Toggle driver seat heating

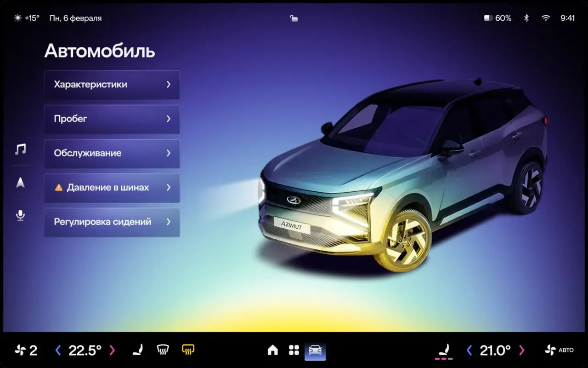coord(137,351)
